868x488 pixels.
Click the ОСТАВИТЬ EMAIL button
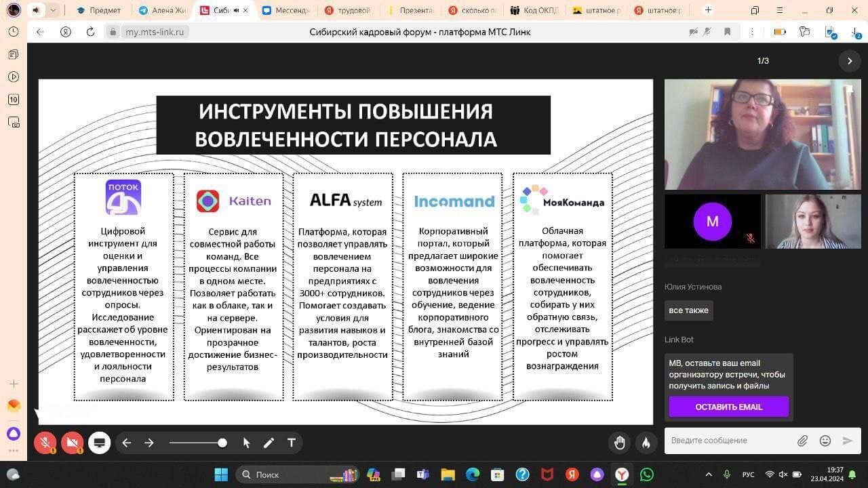click(728, 407)
